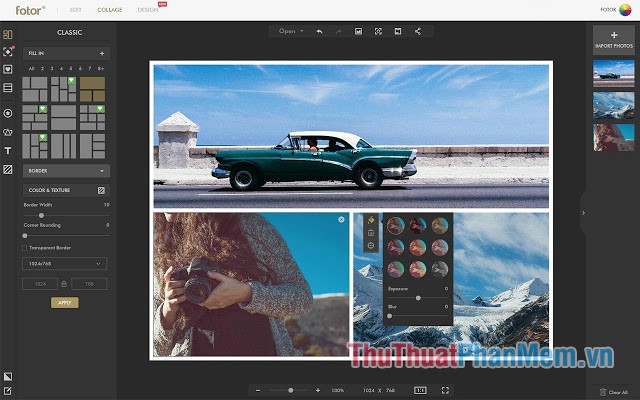
Task: Filter layouts to 5 photos
Action: point(71,69)
